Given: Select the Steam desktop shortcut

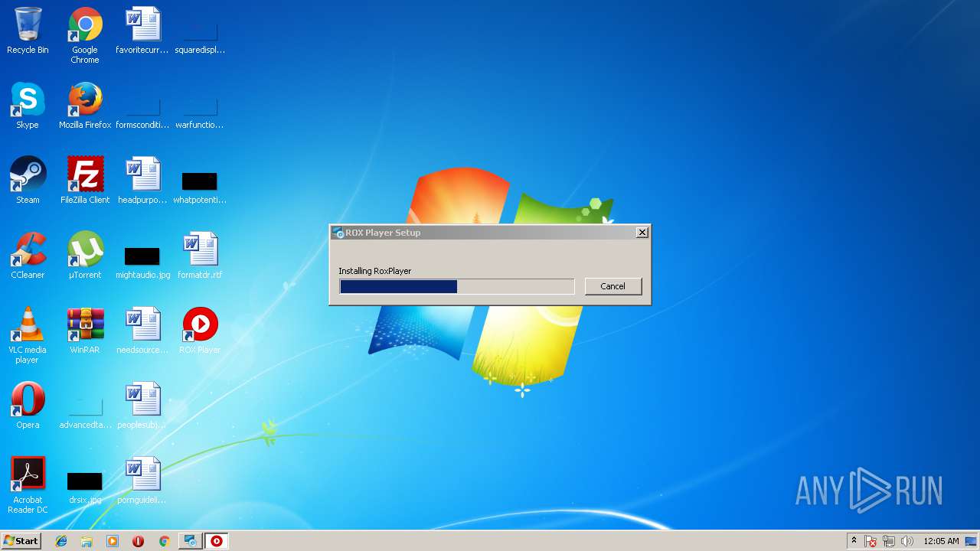Looking at the screenshot, I should [28, 181].
